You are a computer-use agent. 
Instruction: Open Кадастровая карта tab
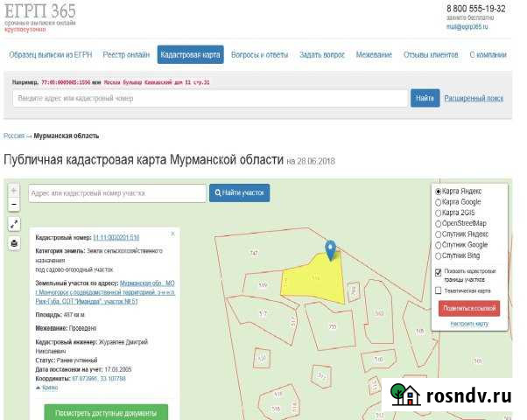190,54
